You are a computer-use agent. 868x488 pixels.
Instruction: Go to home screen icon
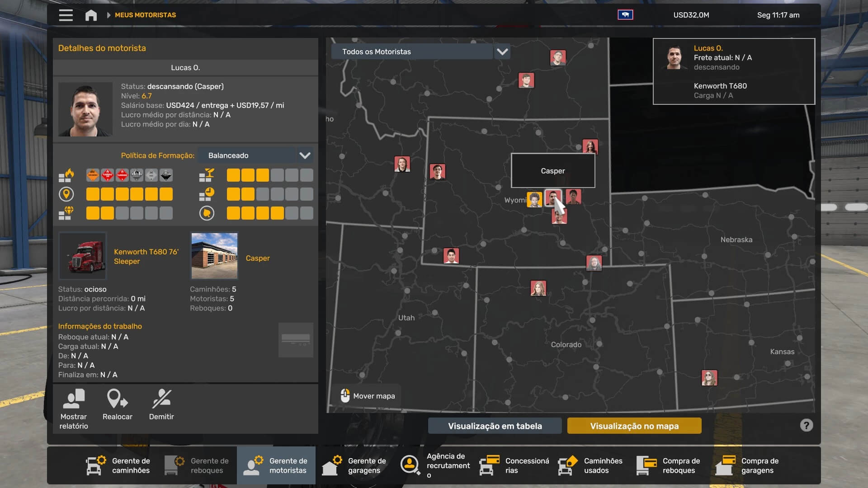click(x=91, y=15)
